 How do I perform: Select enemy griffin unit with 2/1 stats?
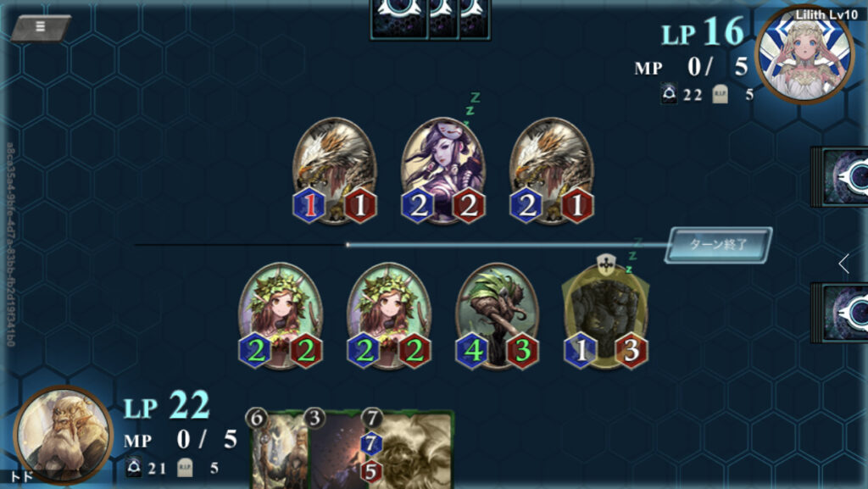(x=551, y=171)
